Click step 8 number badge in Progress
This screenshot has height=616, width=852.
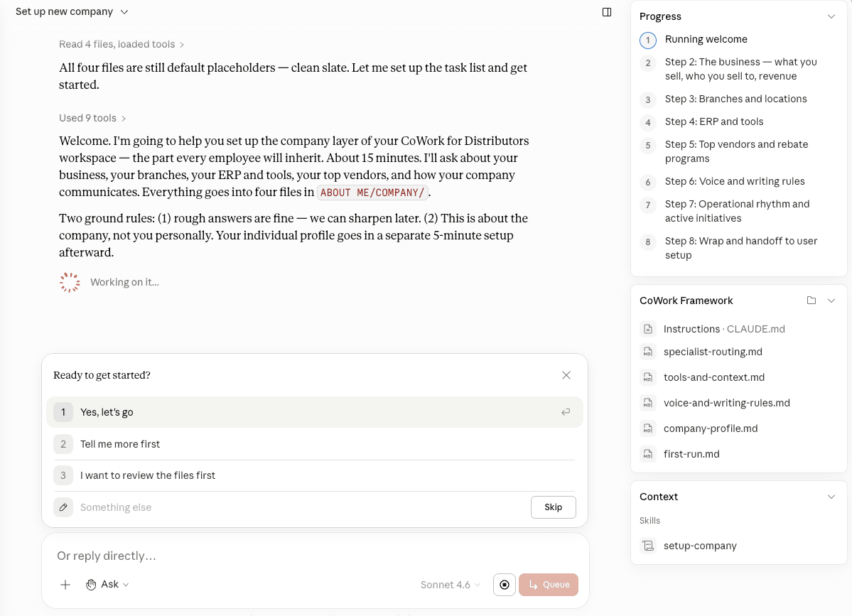pyautogui.click(x=647, y=242)
